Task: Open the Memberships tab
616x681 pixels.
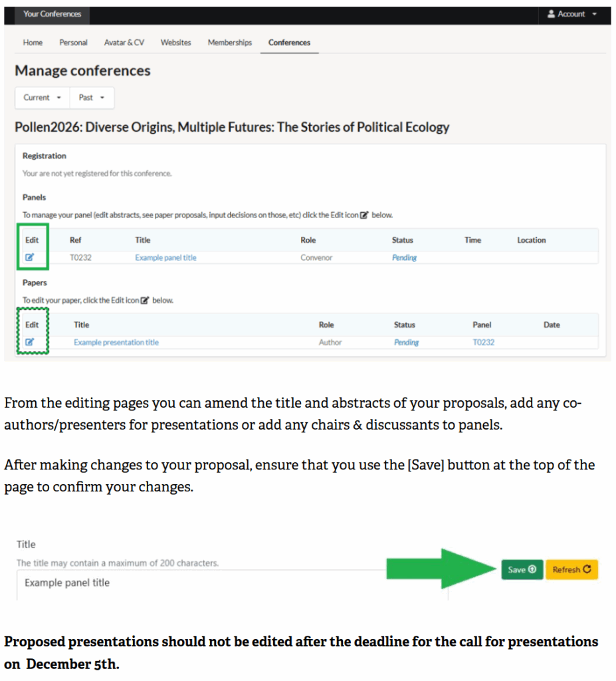Action: [229, 43]
